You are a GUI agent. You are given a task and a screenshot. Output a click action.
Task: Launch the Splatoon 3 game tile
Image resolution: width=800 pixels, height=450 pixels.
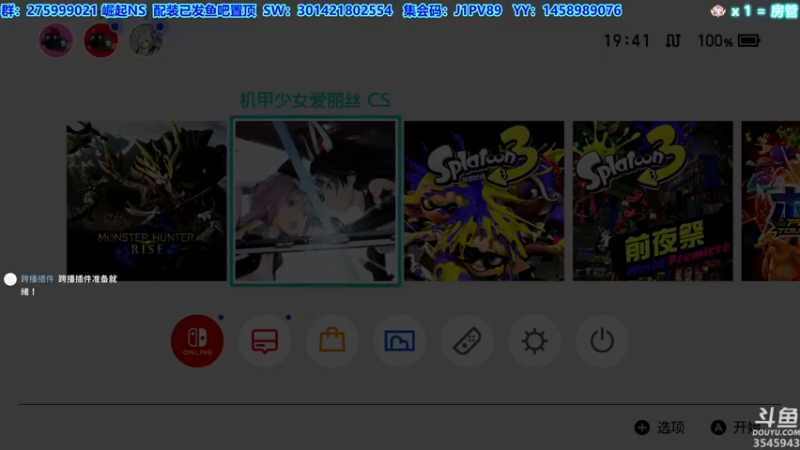point(484,201)
